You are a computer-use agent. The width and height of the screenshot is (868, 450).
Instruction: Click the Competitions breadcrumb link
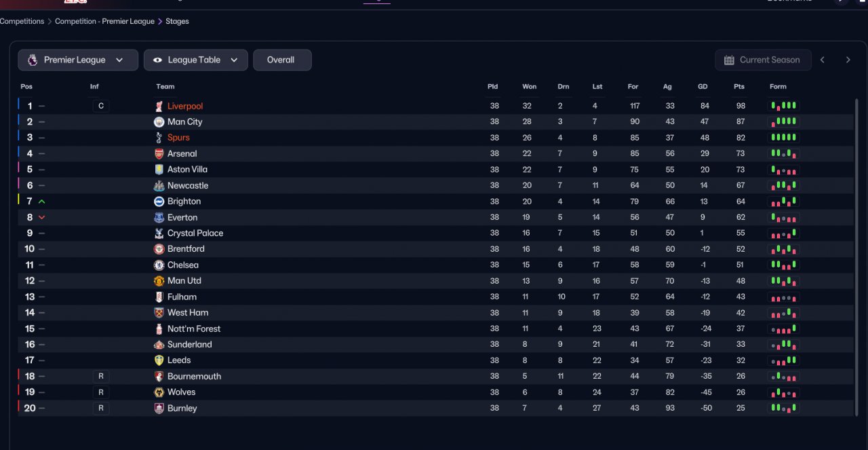[22, 21]
